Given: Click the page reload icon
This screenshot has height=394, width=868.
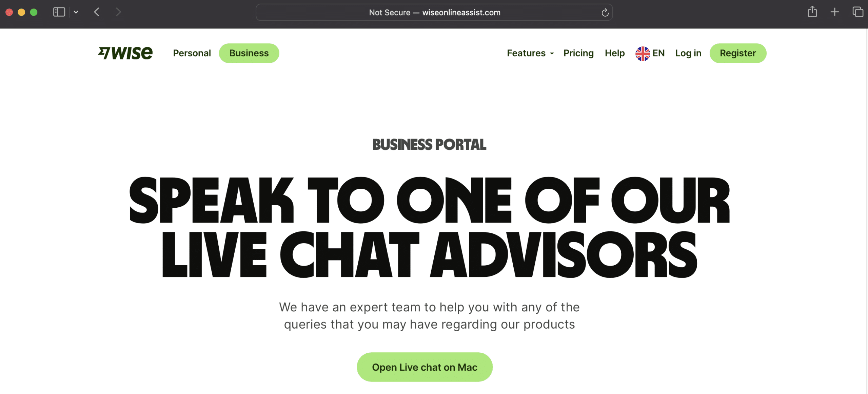Looking at the screenshot, I should coord(605,12).
